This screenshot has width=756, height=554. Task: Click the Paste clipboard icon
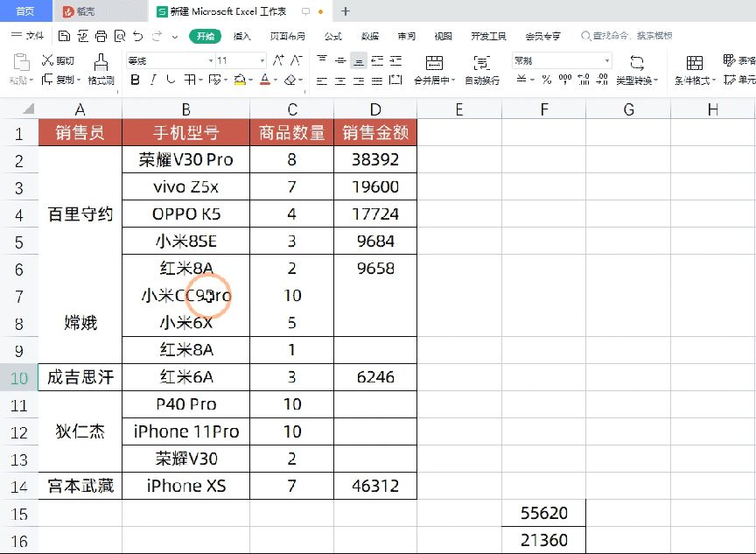[21, 63]
